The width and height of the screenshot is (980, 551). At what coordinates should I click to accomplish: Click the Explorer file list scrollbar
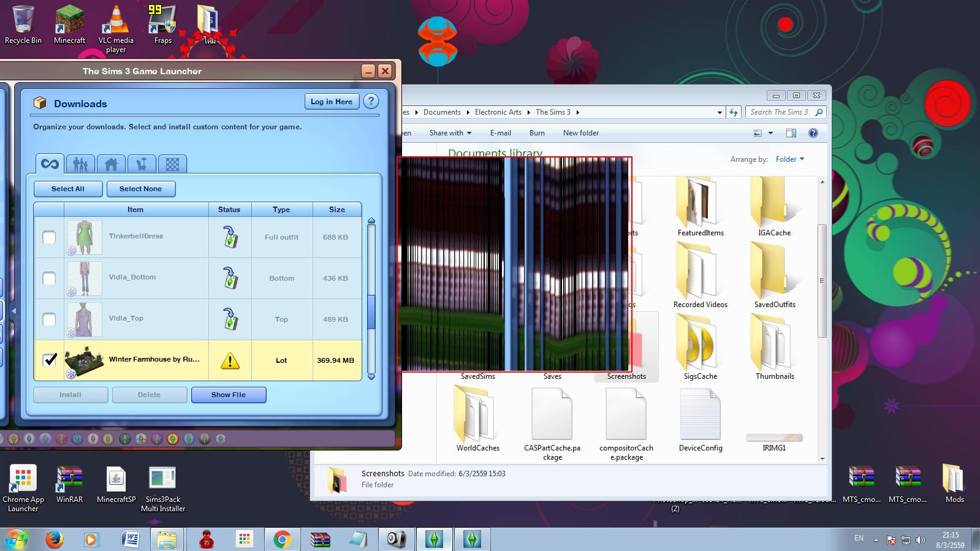pyautogui.click(x=822, y=281)
